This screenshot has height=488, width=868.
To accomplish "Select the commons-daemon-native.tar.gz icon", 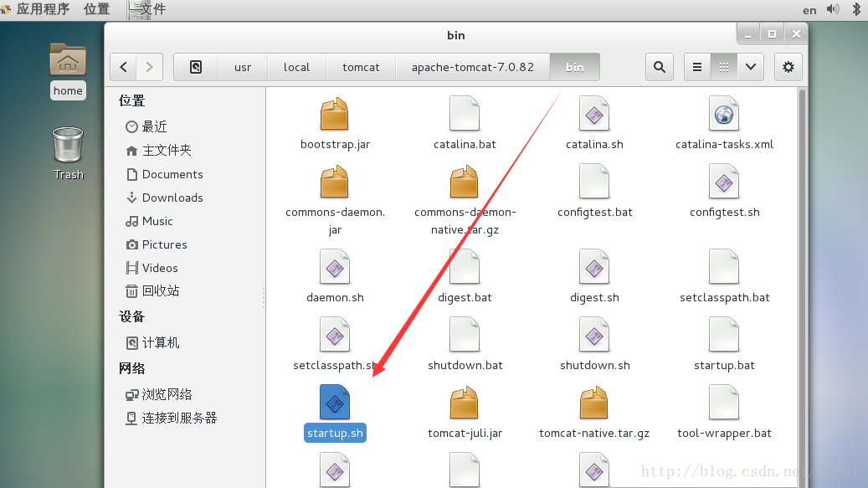I will point(464,182).
